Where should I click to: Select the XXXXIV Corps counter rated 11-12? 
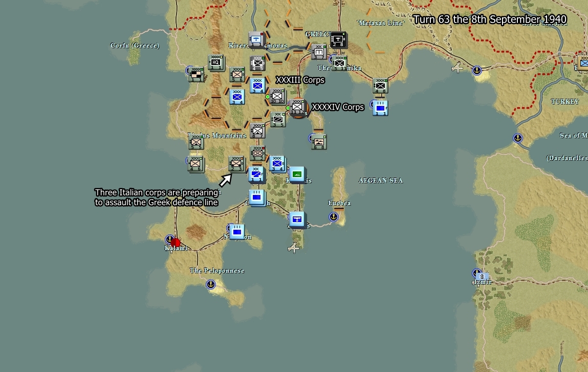pos(298,107)
